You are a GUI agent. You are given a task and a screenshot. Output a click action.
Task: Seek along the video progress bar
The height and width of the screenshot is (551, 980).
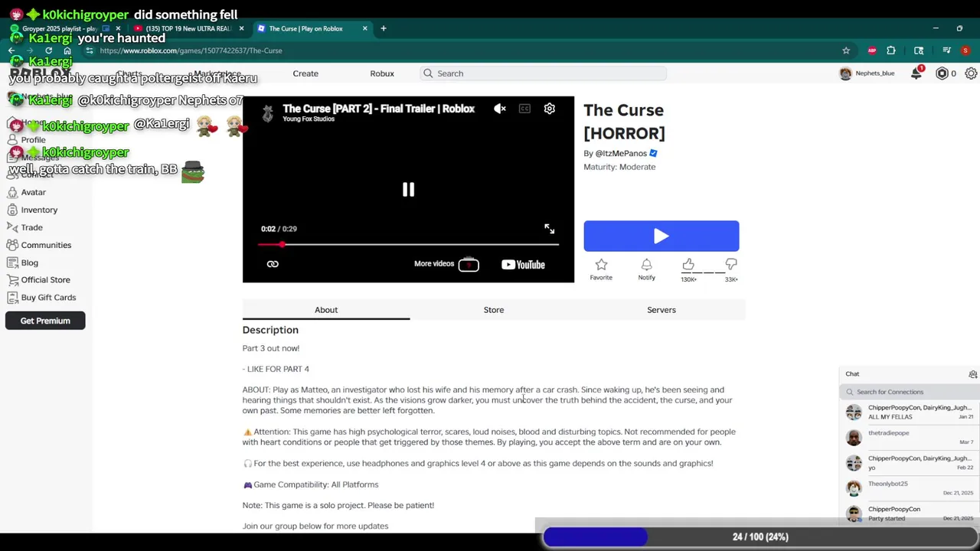408,245
